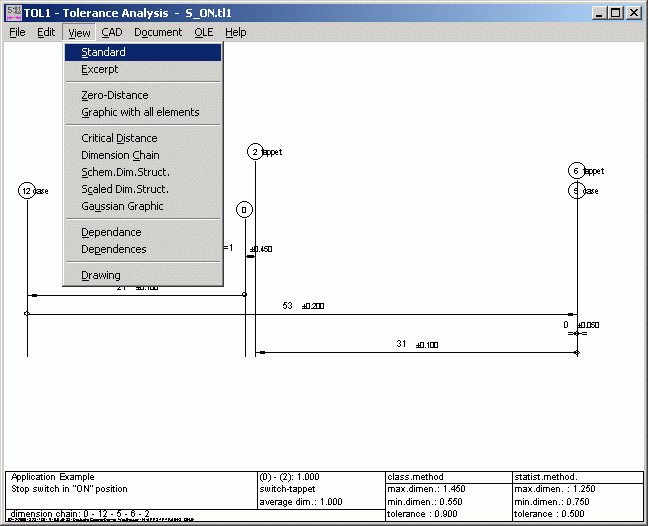Choose Dependences from the View menu
This screenshot has width=648, height=526.
coord(113,249)
